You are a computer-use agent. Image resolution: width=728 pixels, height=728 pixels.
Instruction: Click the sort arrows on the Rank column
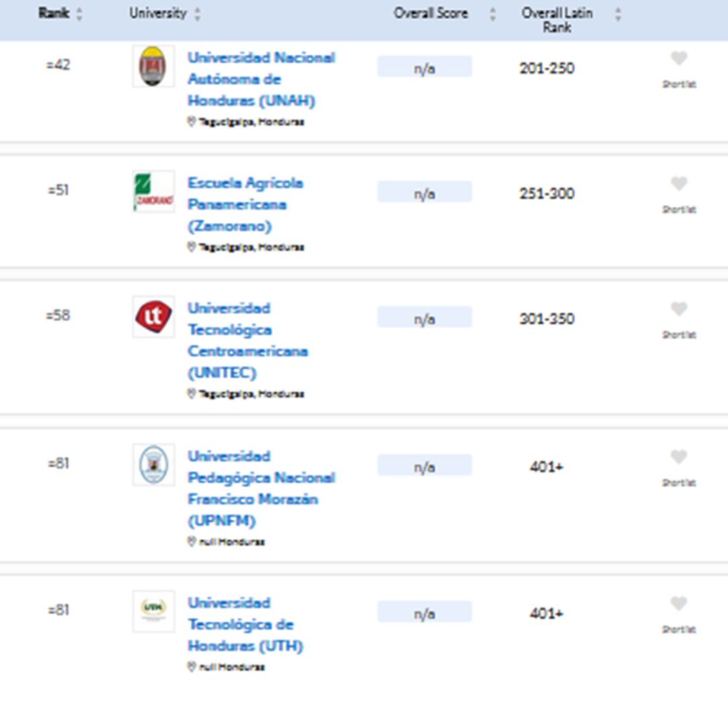coord(80,12)
